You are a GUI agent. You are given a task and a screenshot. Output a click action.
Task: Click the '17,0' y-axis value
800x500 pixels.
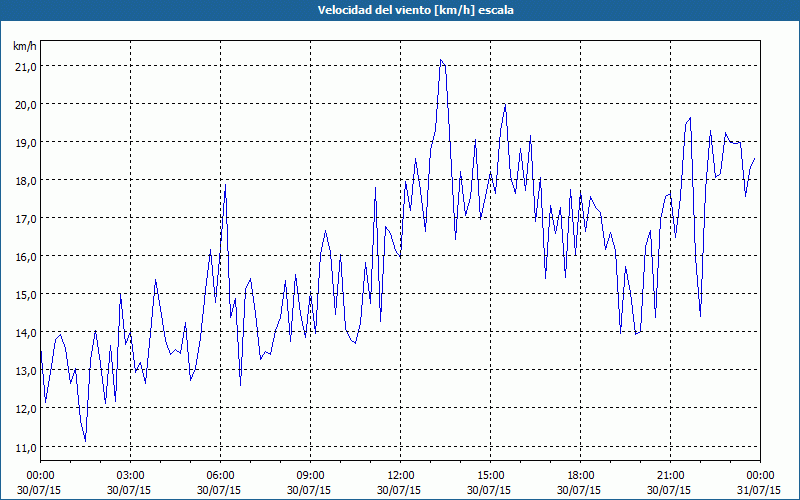[x=26, y=219]
